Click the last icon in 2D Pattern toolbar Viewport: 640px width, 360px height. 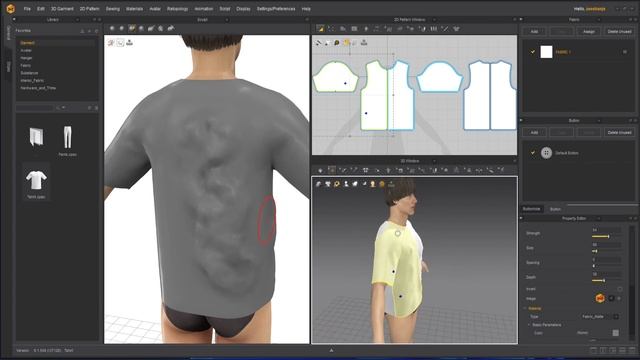tap(456, 29)
